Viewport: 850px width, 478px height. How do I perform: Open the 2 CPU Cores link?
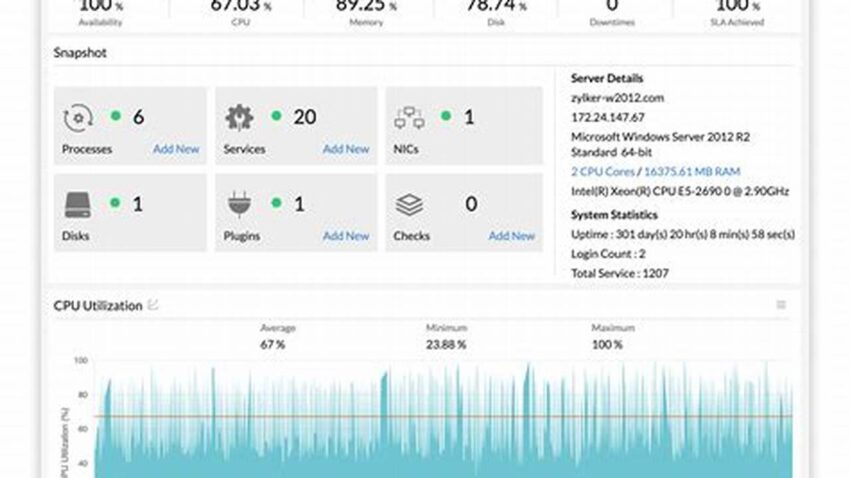pyautogui.click(x=602, y=172)
